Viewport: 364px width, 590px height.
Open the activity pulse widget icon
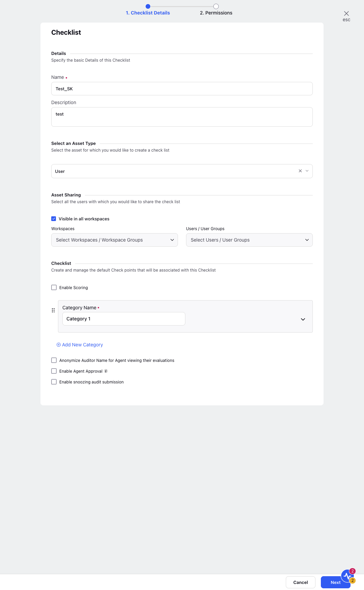pos(347,576)
